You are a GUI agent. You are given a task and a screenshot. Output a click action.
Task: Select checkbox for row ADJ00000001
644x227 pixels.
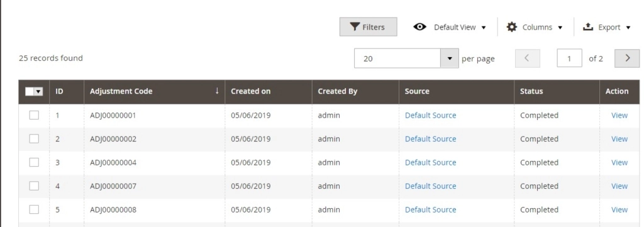(34, 115)
